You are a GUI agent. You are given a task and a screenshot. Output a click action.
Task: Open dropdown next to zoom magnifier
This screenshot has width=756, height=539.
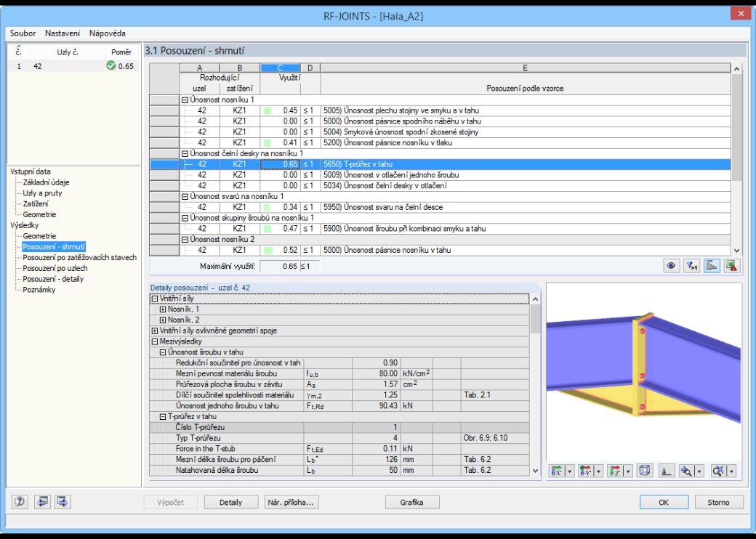(699, 471)
